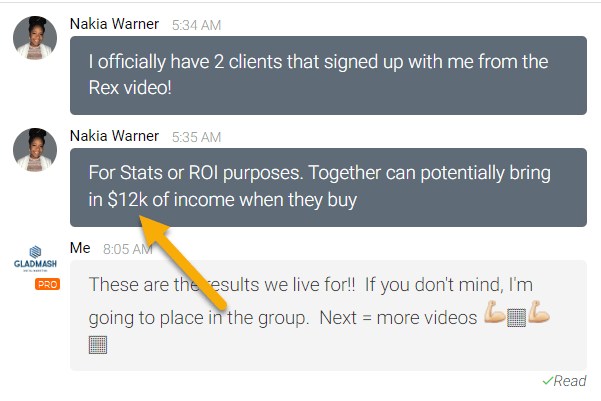Click the green Read checkmark icon
The height and width of the screenshot is (401, 601).
tap(547, 381)
